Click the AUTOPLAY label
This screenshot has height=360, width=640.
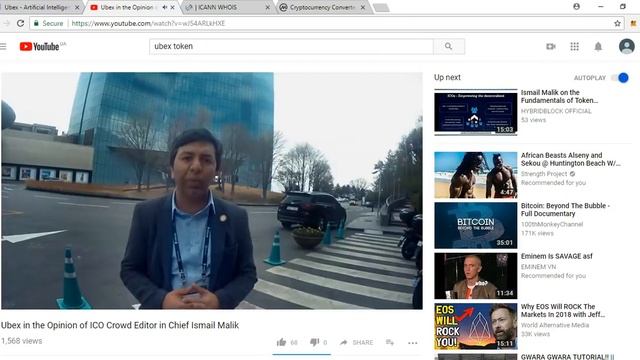coord(590,78)
